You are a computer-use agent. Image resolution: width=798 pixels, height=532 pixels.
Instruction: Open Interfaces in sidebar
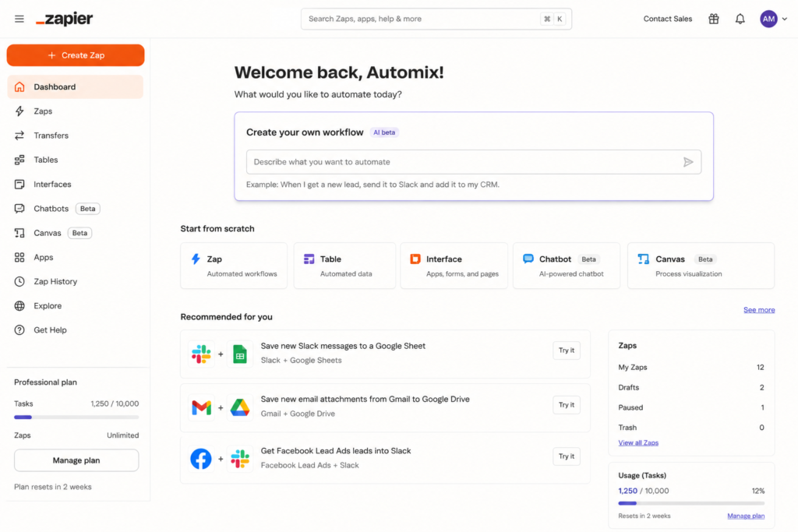point(76,184)
